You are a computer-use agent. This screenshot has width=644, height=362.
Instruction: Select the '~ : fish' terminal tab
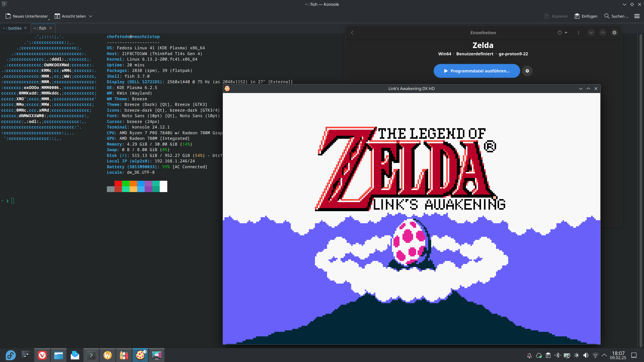(40, 28)
